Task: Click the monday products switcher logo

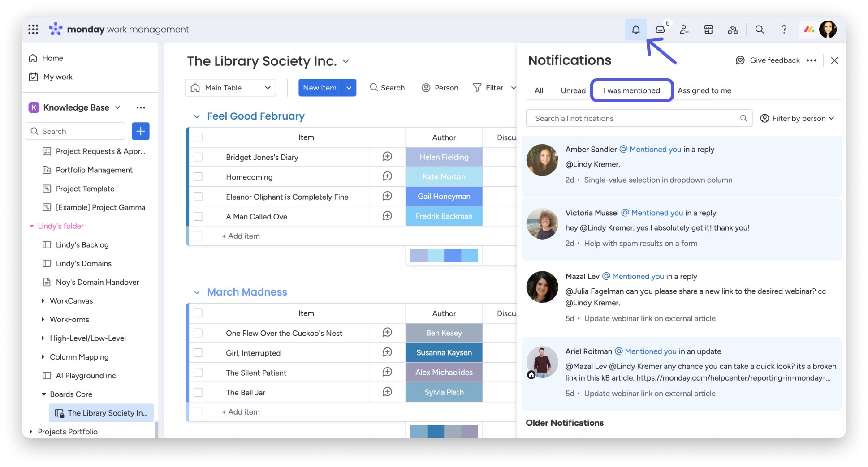Action: coord(809,30)
